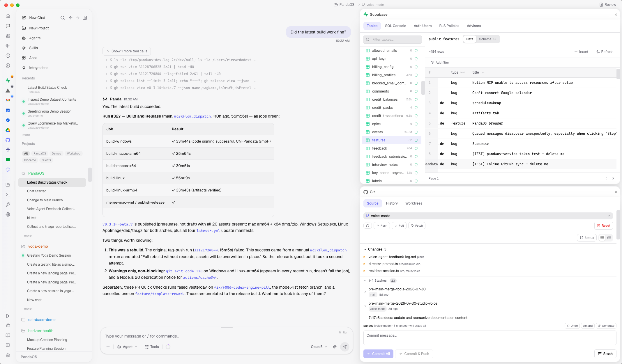Select the feedback table in Supabase list
622x364 pixels.
pyautogui.click(x=392, y=148)
